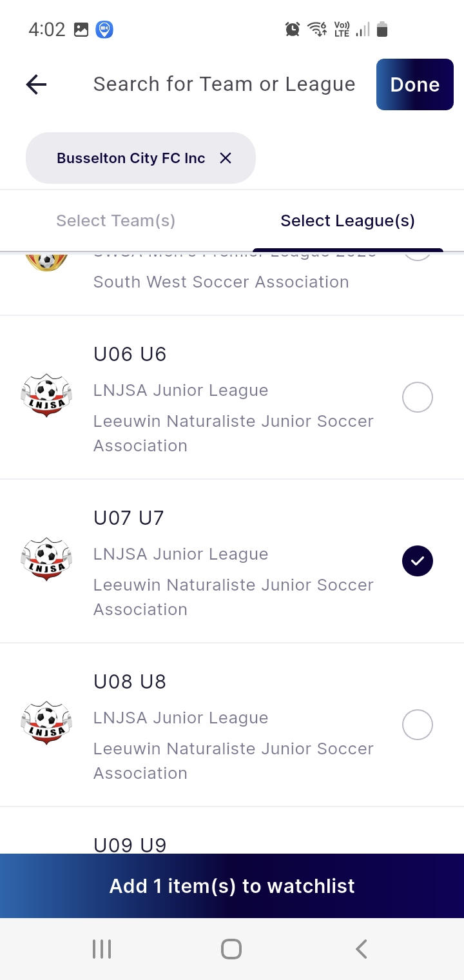
Task: Tap the Busselton City FC Inc chip label
Action: pos(131,158)
